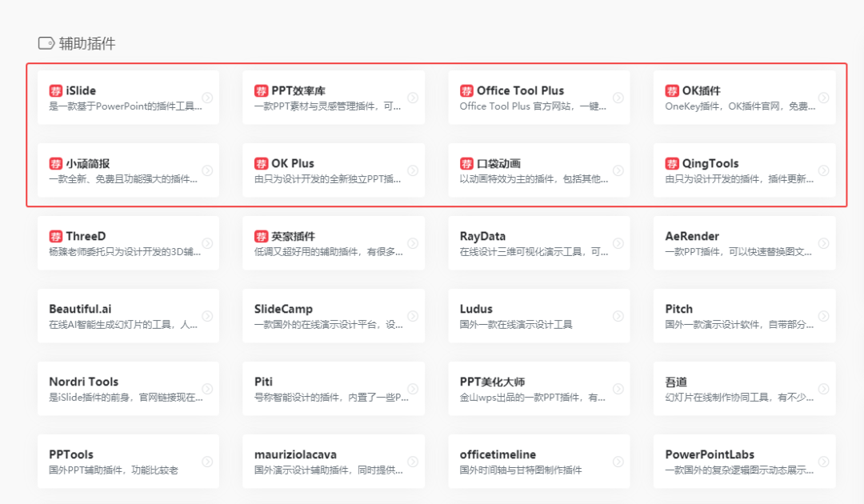Click the arrow icon on the PPT美化大师 card
The width and height of the screenshot is (864, 504).
tap(618, 388)
